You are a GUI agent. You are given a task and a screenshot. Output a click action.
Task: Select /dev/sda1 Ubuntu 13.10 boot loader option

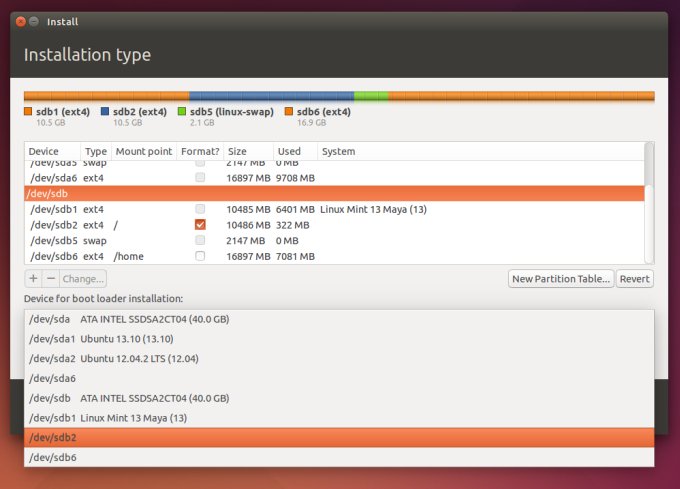pyautogui.click(x=339, y=339)
